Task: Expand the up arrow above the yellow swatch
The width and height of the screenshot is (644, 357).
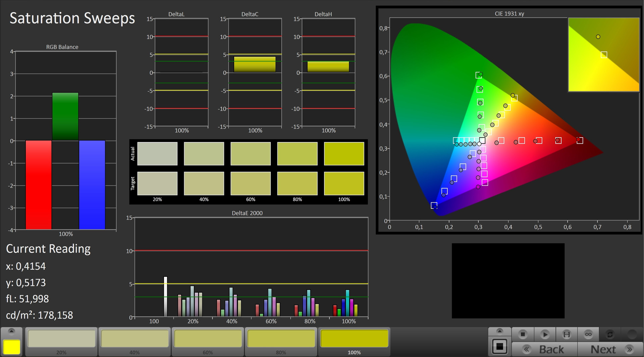Action: tap(11, 331)
